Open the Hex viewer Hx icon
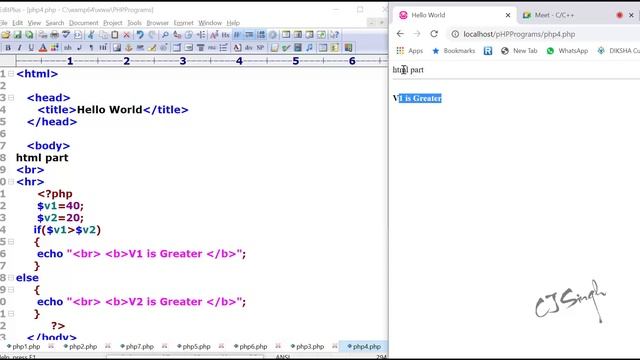The width and height of the screenshot is (640, 360). point(225,35)
